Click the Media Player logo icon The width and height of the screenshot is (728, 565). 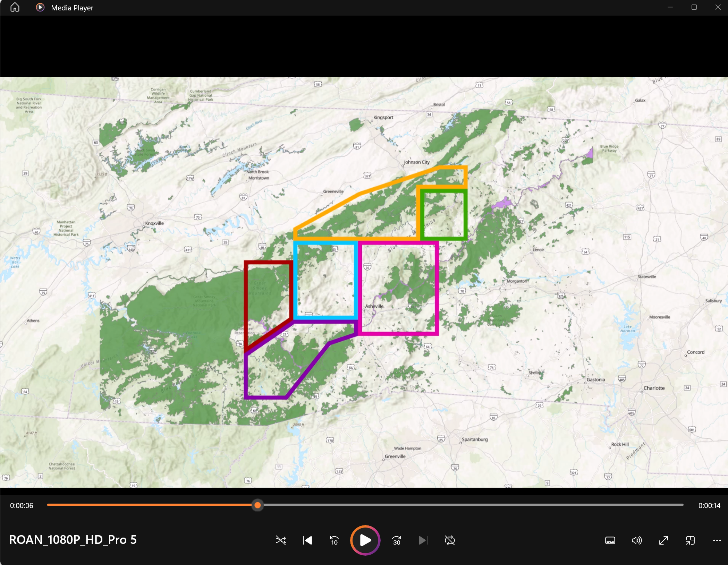40,7
